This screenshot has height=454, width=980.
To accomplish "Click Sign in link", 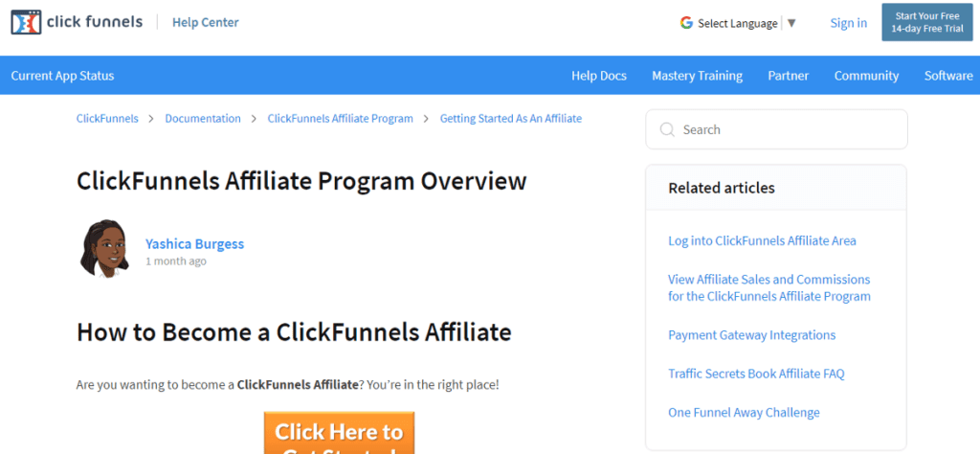I will [848, 23].
